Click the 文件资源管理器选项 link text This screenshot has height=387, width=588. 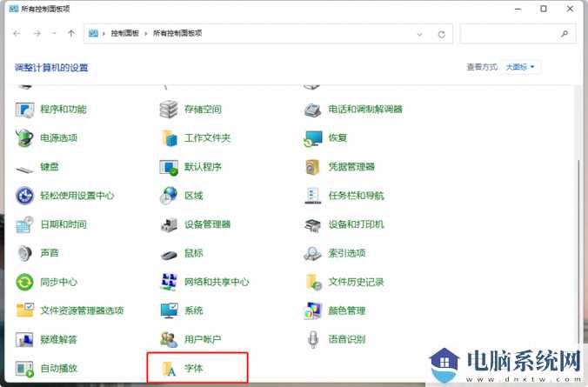82,310
